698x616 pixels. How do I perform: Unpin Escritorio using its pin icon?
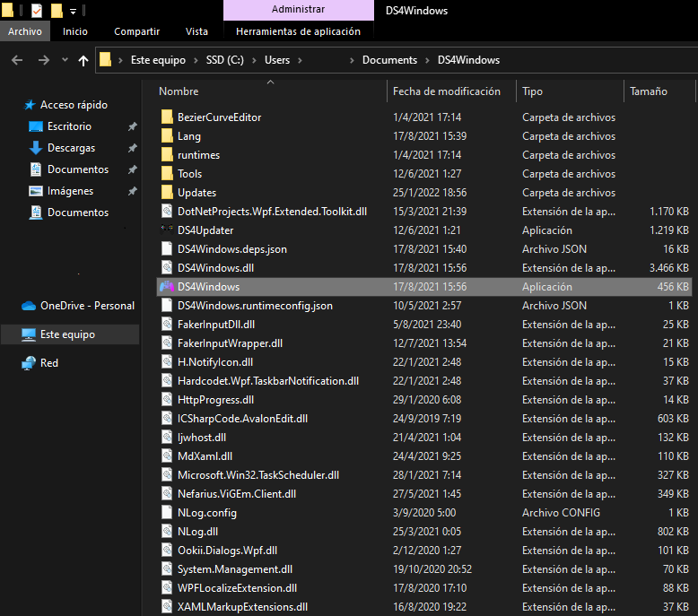(x=132, y=126)
